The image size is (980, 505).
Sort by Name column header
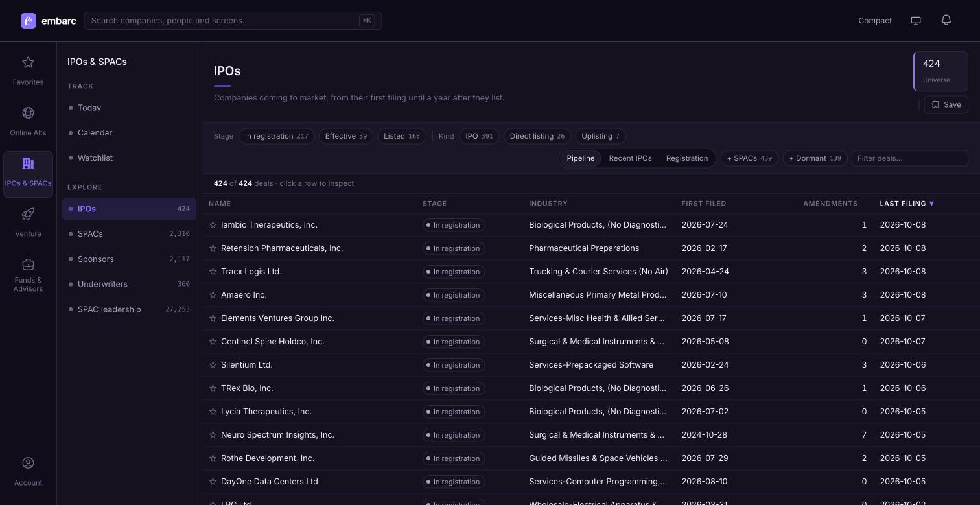point(220,204)
